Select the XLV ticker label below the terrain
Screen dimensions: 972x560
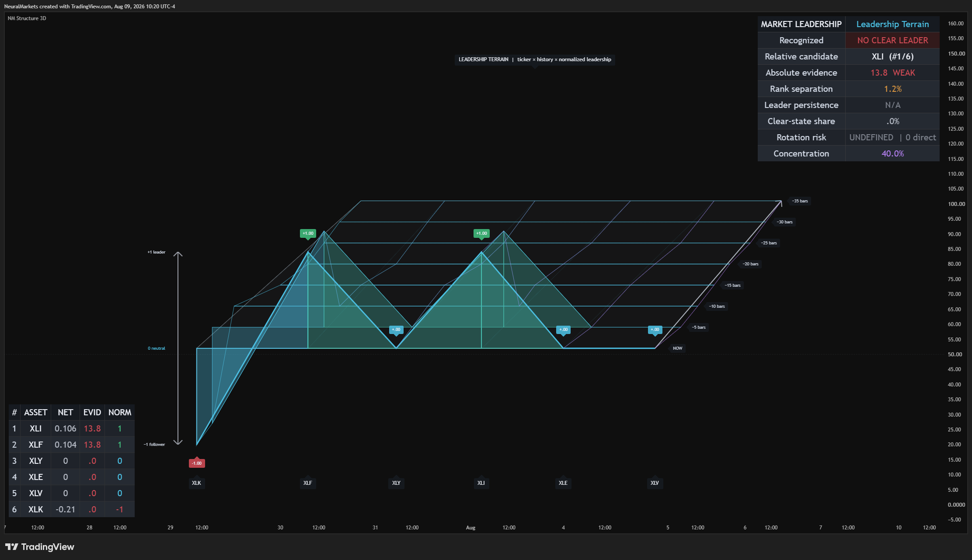pos(655,483)
